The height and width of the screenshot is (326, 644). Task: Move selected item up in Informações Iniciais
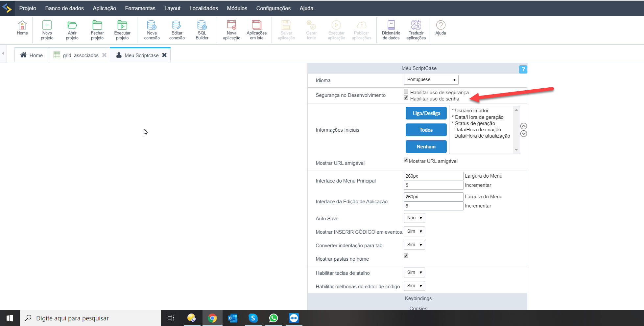pos(524,126)
